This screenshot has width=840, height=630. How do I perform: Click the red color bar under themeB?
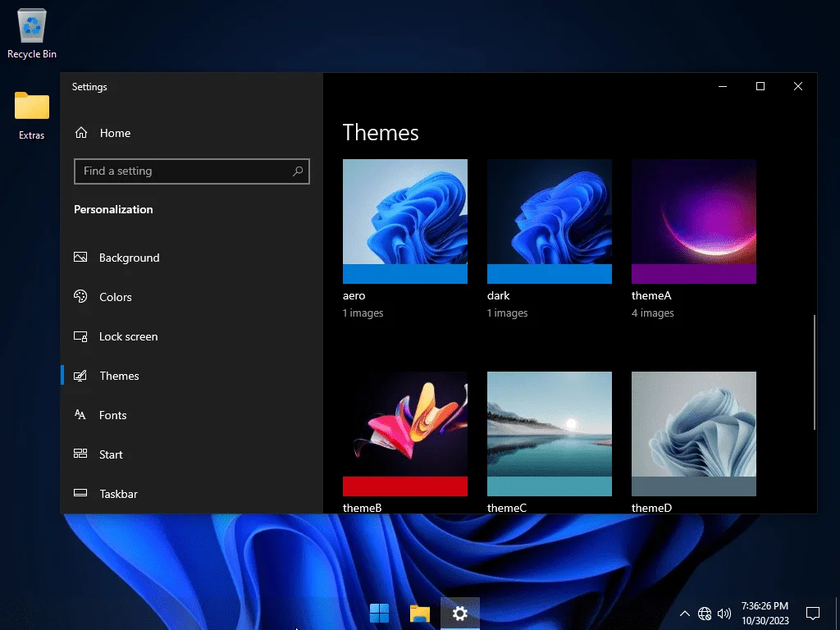405,486
